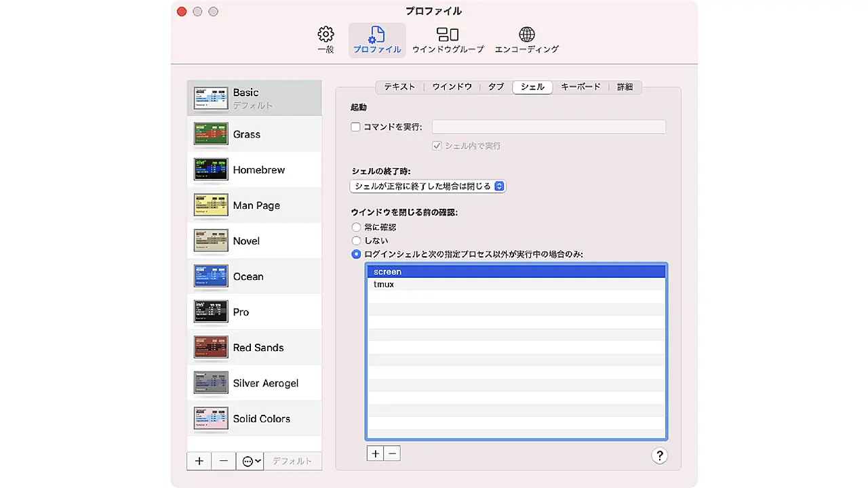Switch to the キーボード tab
This screenshot has height=488, width=868.
[x=580, y=87]
